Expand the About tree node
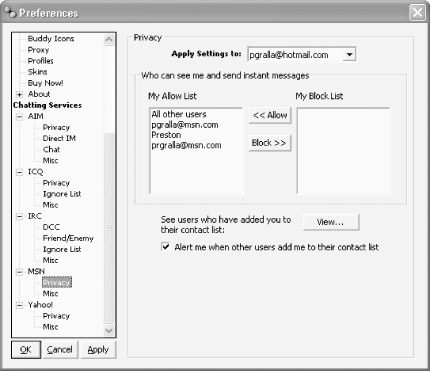Screen dimensions: 431x371 pos(19,94)
